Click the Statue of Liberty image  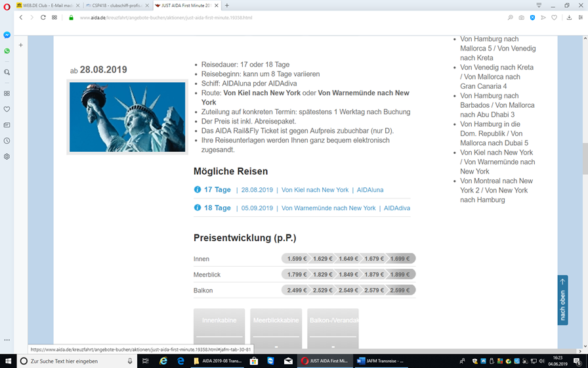pos(127,117)
